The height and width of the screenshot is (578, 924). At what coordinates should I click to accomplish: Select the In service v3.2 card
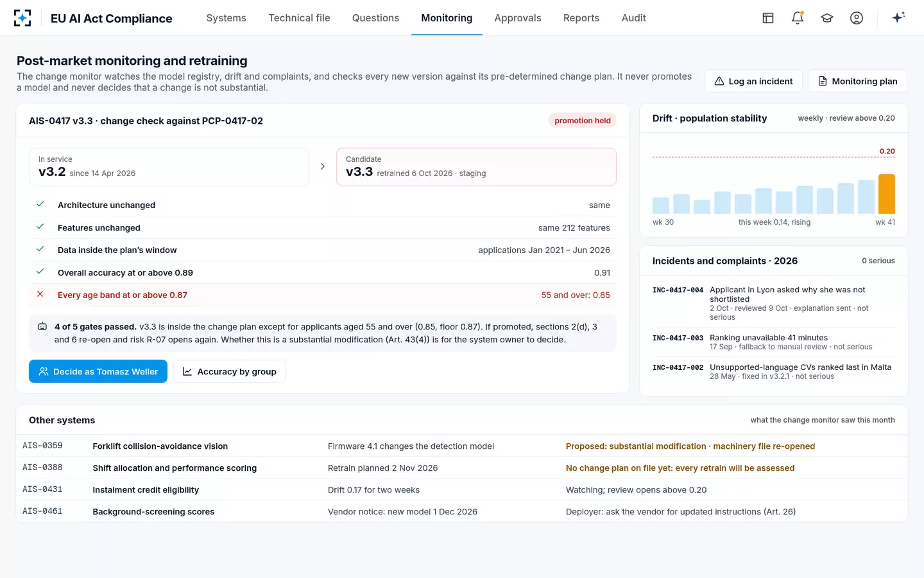pyautogui.click(x=169, y=167)
